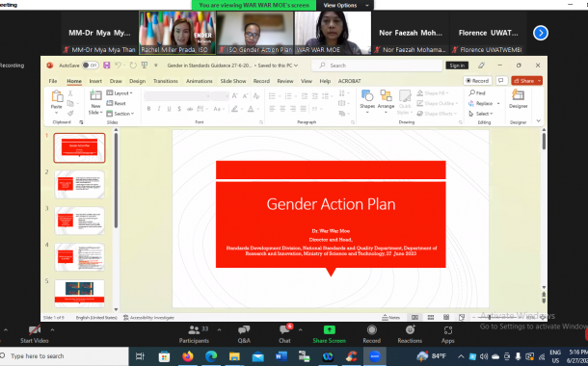Click the Undo arrow icon
The image size is (588, 366).
click(118, 65)
